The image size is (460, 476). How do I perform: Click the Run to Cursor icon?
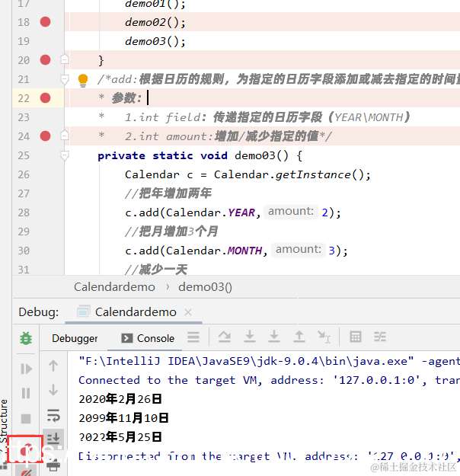pos(324,337)
